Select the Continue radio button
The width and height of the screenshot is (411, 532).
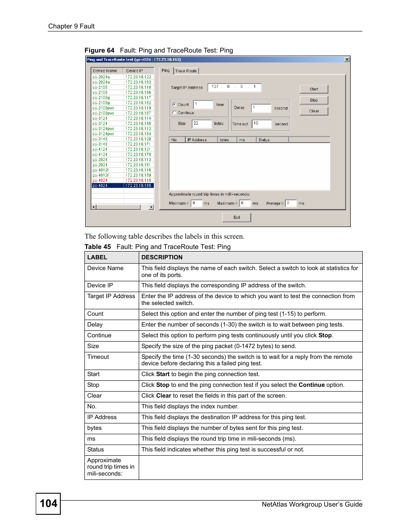(x=174, y=112)
